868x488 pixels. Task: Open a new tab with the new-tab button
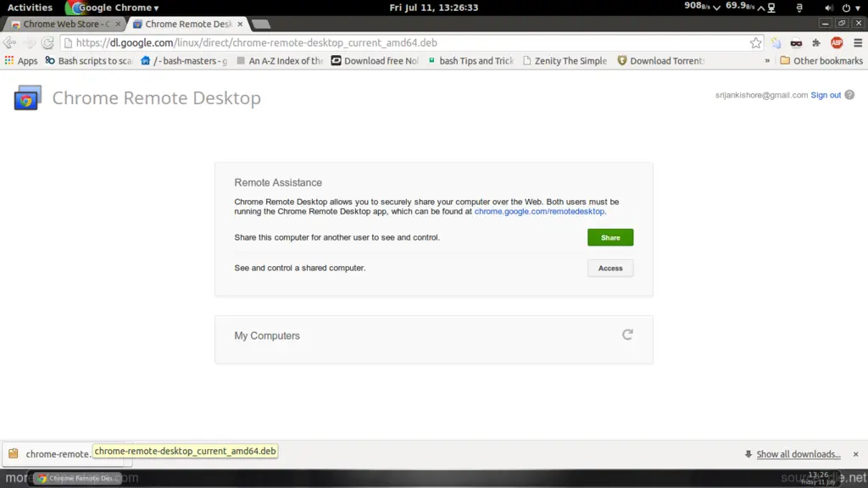(x=261, y=24)
